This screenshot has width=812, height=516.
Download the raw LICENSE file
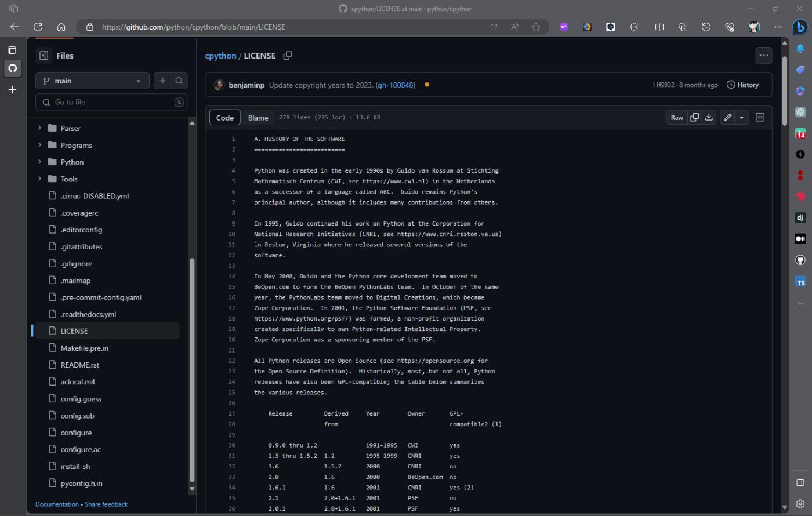709,117
